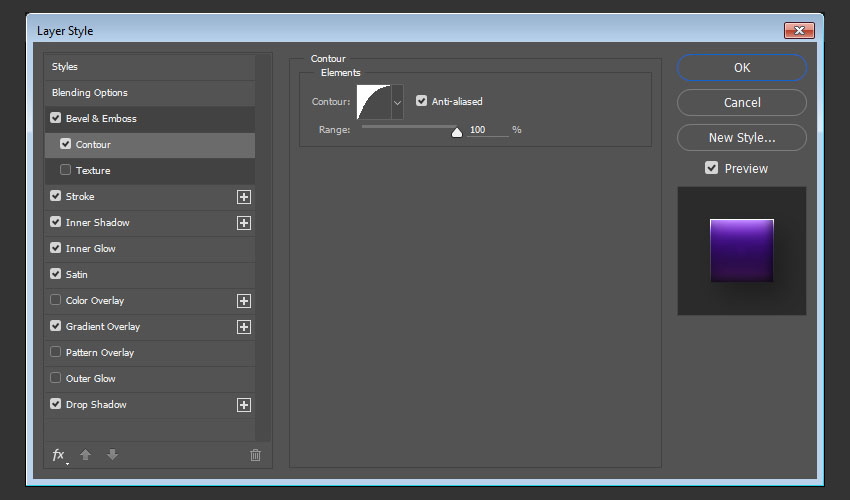Viewport: 850px width, 500px height.
Task: Select Blending Options in the styles list
Action: 90,93
